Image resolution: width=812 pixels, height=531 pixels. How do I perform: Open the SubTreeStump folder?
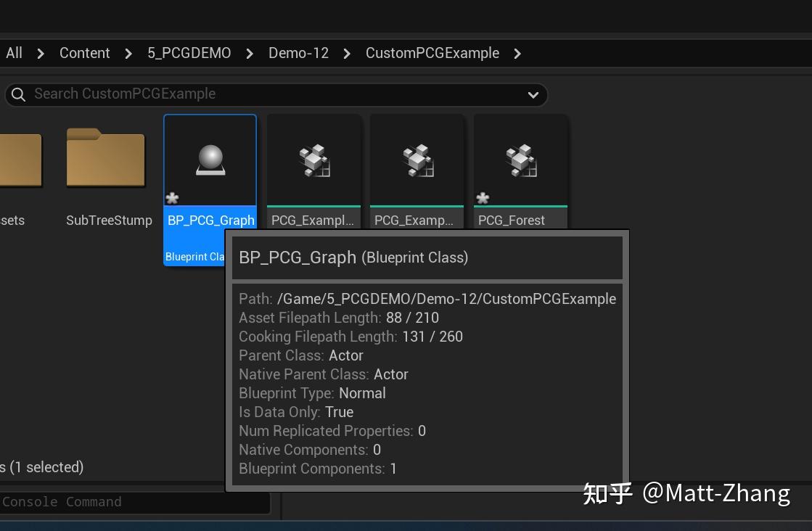[106, 160]
